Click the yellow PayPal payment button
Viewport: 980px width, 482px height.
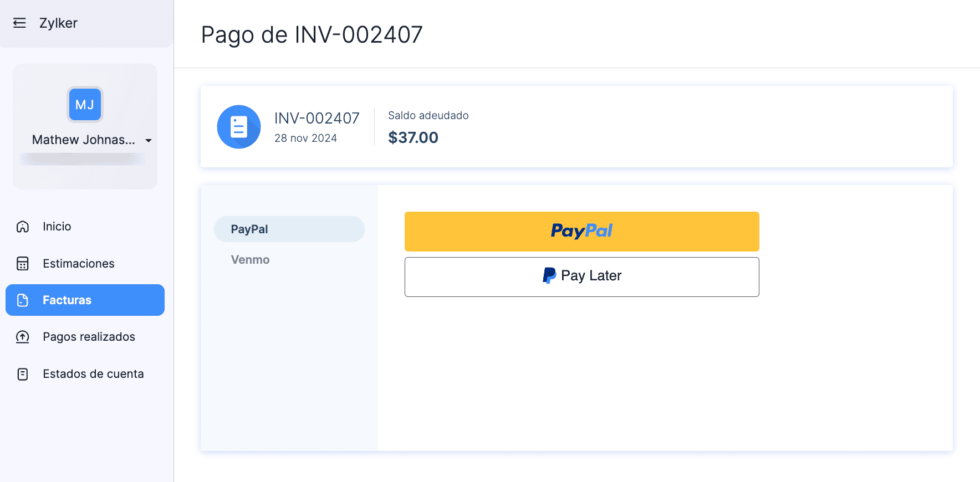click(581, 232)
